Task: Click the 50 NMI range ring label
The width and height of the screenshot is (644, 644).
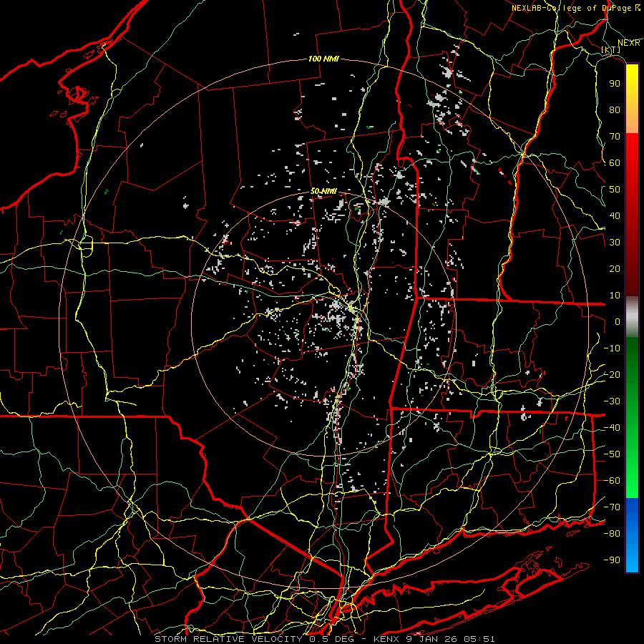Action: [x=323, y=191]
